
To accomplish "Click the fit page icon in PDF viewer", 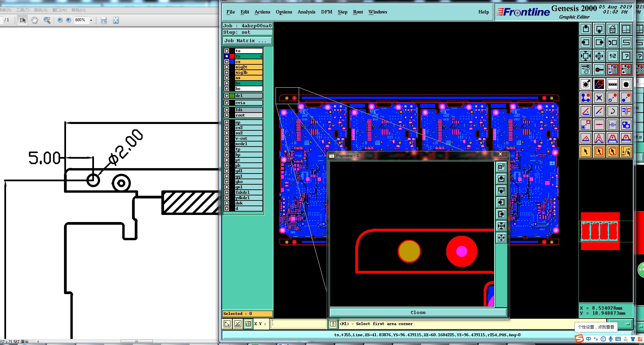I will coord(116,20).
